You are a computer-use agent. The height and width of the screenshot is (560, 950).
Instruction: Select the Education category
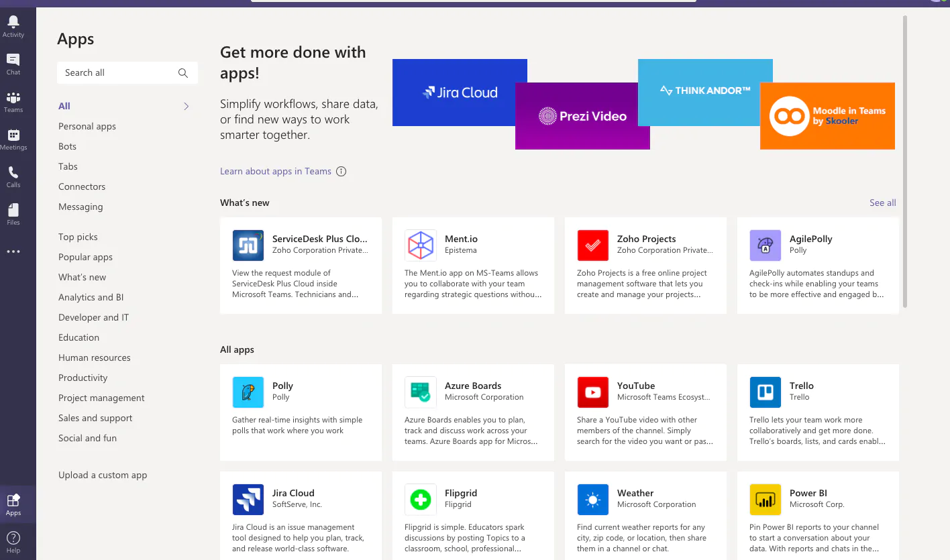click(x=78, y=337)
